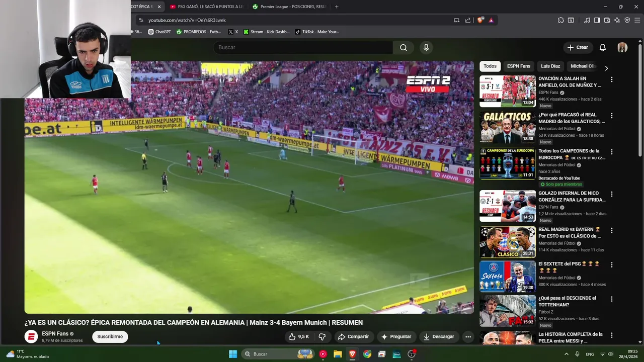The height and width of the screenshot is (362, 644).
Task: Select the Luis Díaz filter chip
Action: point(550,66)
